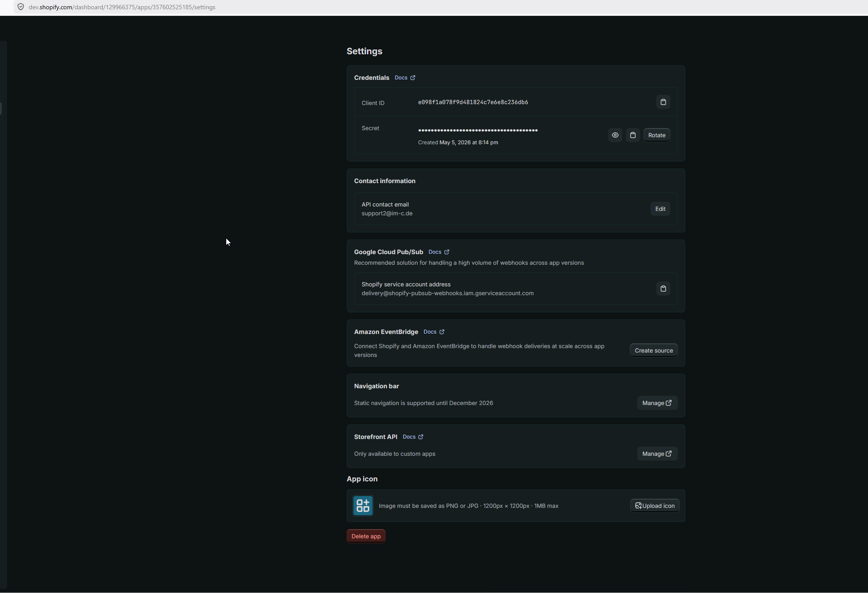
Task: Click Create source for EventBridge
Action: click(654, 350)
